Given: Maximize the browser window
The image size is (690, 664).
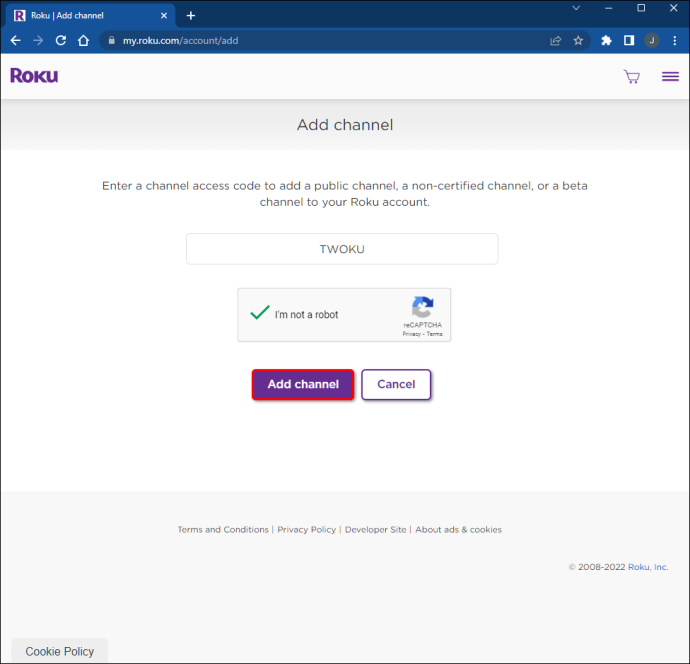Looking at the screenshot, I should point(641,8).
